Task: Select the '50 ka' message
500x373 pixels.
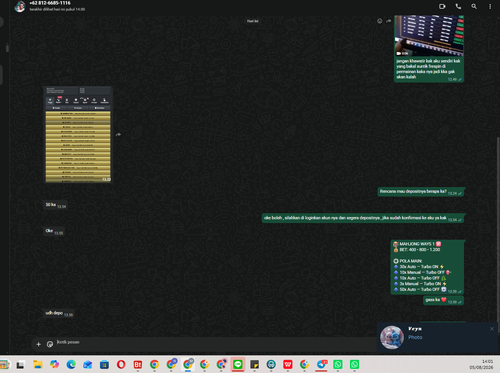Action: (56, 205)
